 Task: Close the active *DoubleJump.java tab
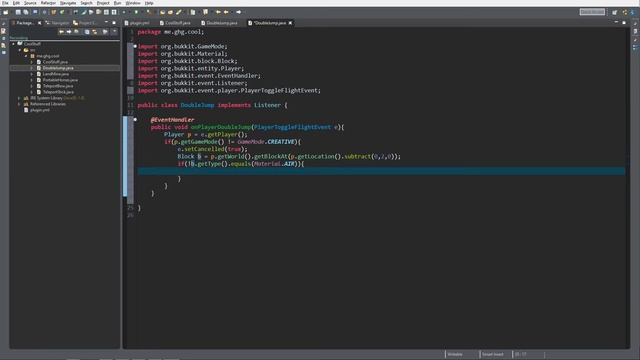(x=290, y=23)
